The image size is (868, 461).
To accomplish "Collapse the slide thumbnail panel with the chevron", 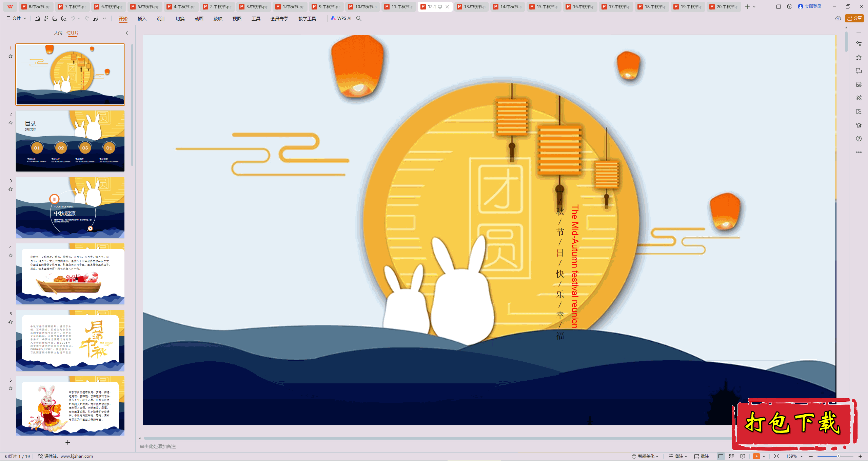I will [x=127, y=33].
